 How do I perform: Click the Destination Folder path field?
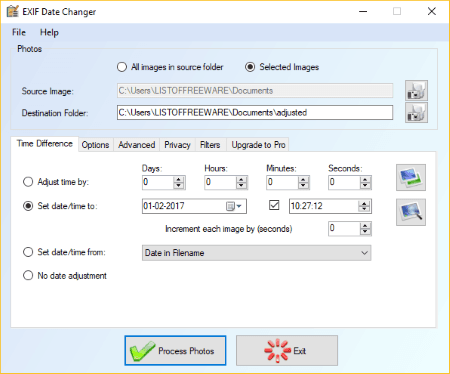[255, 113]
